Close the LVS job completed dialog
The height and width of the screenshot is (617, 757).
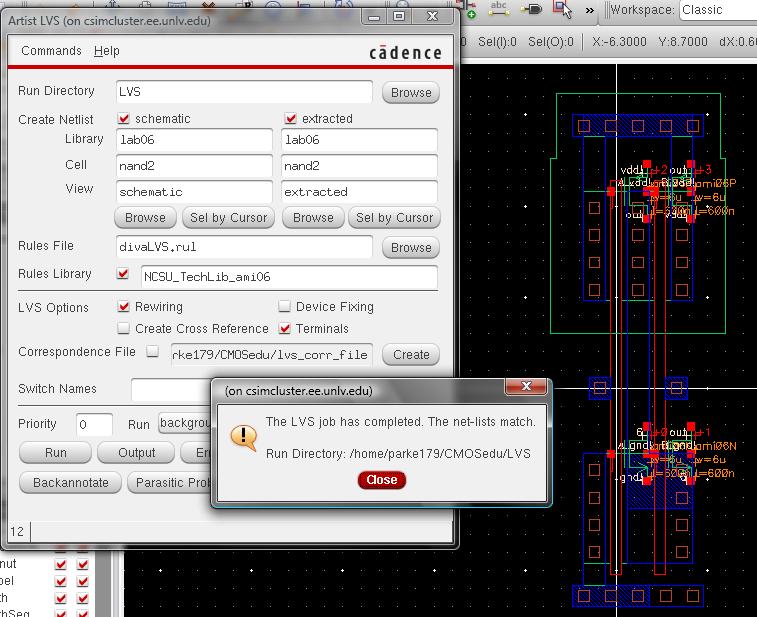pos(381,480)
